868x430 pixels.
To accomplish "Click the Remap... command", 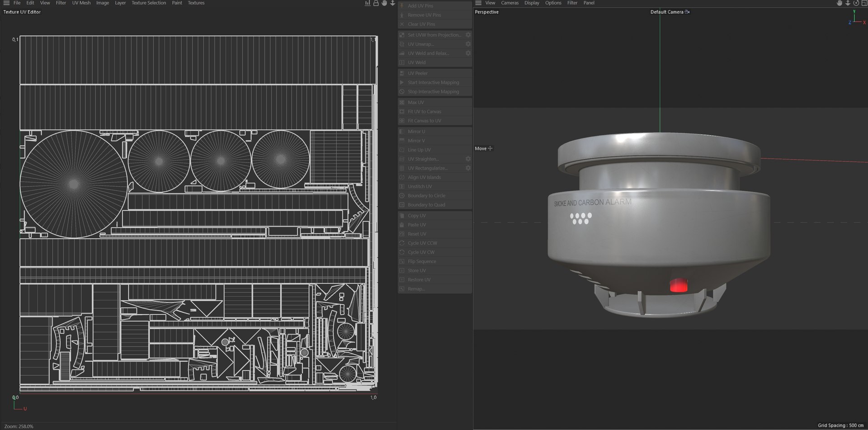I will point(435,288).
